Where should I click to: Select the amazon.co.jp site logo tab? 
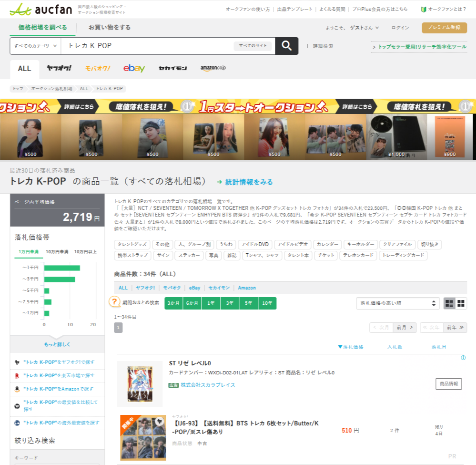[x=213, y=68]
